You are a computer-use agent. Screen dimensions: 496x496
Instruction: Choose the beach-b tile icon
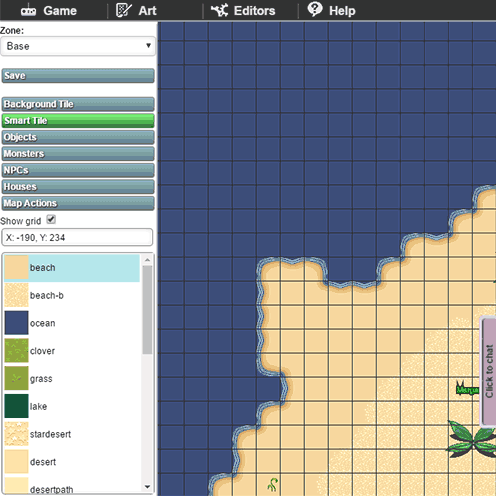click(x=16, y=295)
